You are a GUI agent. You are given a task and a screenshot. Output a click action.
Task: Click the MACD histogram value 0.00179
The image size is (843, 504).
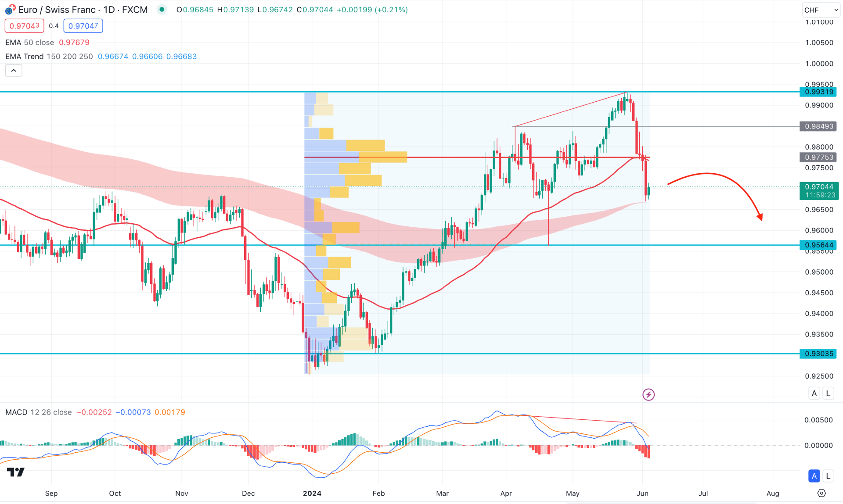coord(170,412)
